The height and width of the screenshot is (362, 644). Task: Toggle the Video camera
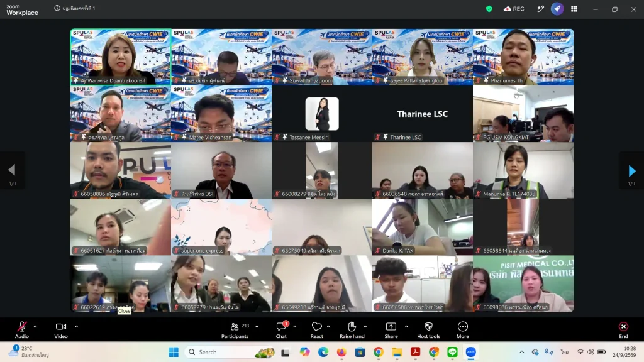point(61,330)
